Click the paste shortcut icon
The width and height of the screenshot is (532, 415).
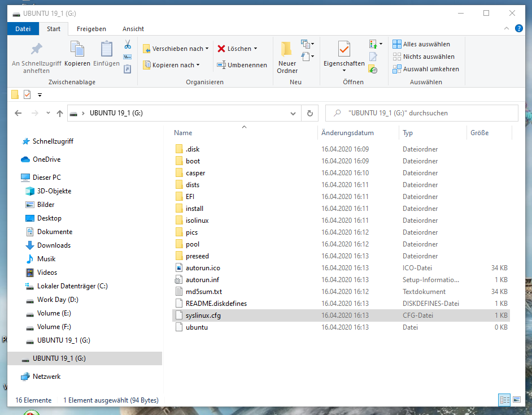pyautogui.click(x=128, y=69)
